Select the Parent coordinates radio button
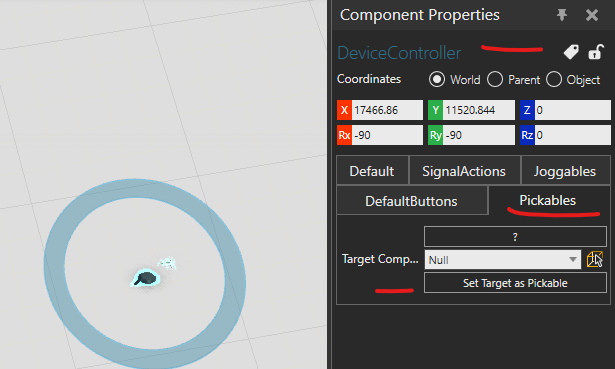The height and width of the screenshot is (369, 615). [495, 79]
